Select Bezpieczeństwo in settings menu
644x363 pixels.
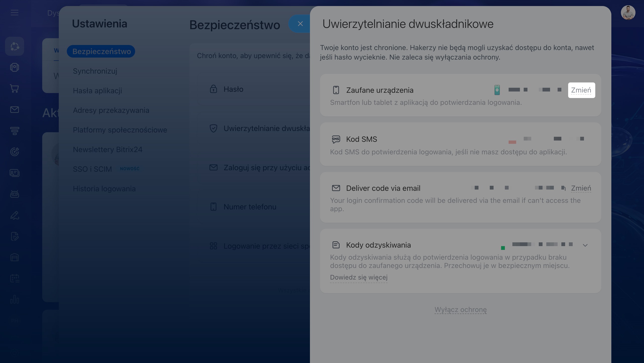coord(101,51)
